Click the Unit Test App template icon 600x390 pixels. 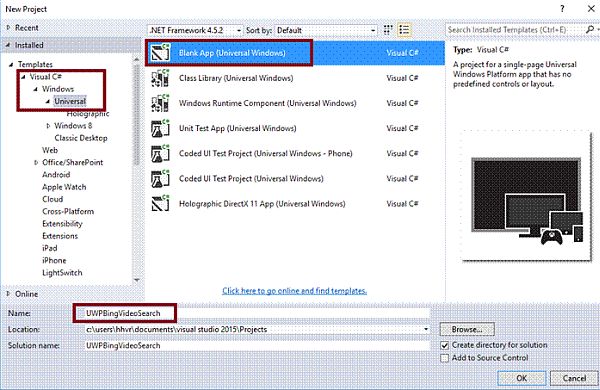tap(160, 129)
